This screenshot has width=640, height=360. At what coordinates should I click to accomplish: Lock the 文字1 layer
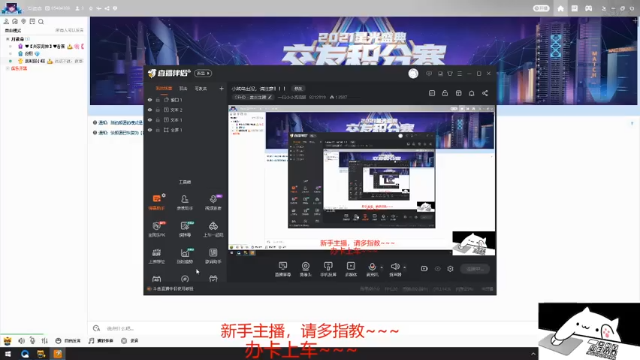(x=158, y=120)
